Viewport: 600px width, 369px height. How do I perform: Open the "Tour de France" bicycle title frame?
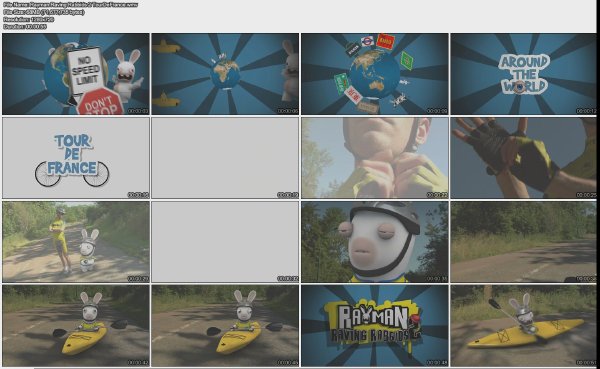[76, 158]
